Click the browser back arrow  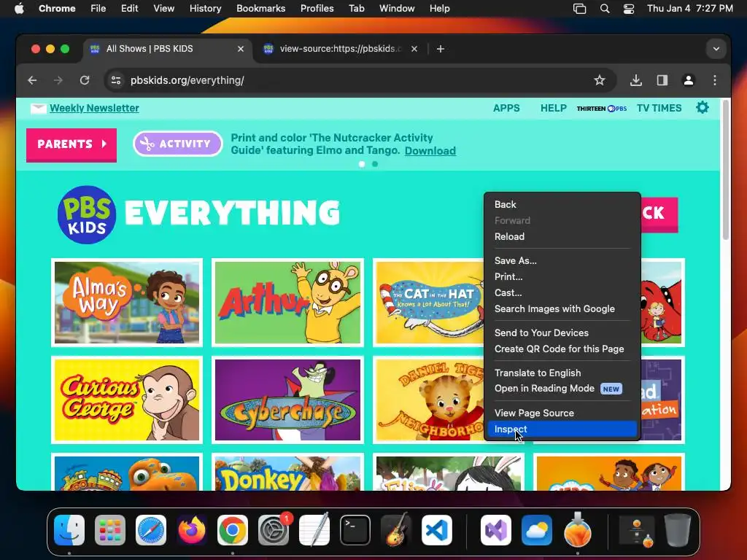point(32,80)
